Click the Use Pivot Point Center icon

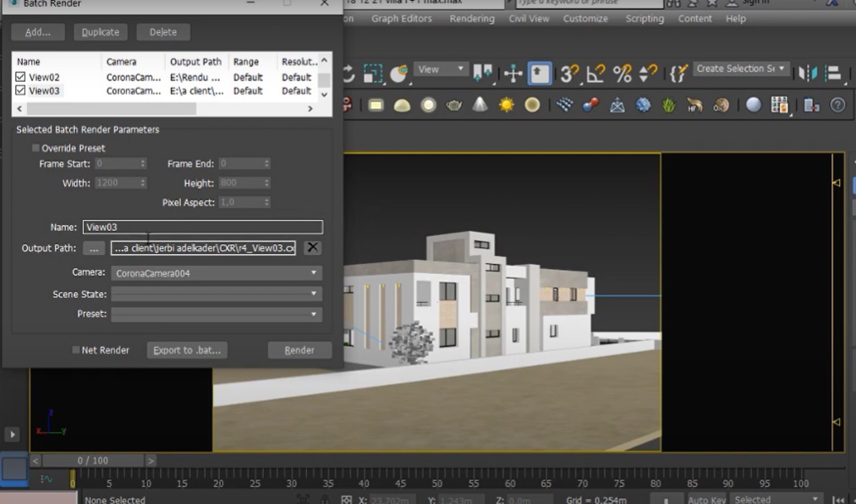(483, 74)
